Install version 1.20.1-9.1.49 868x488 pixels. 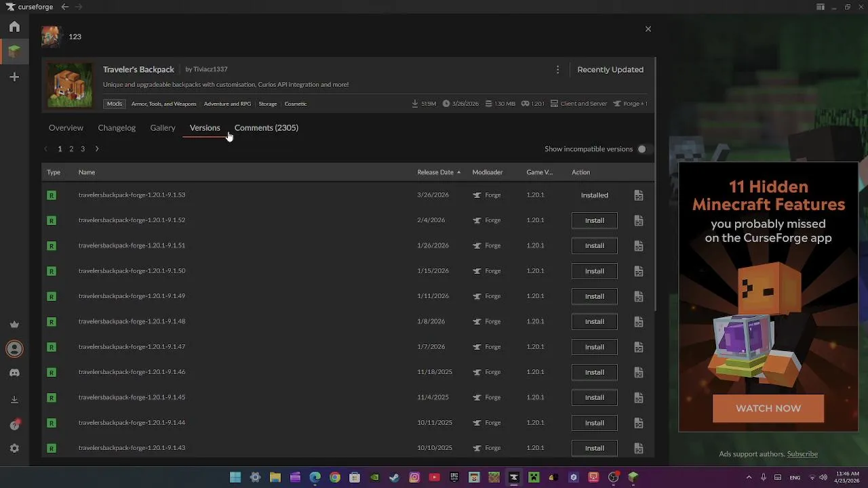tap(595, 296)
